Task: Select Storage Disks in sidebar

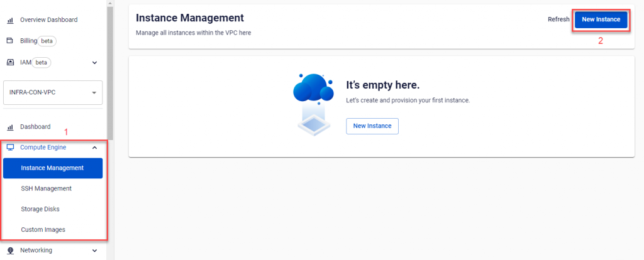Action: coord(40,209)
